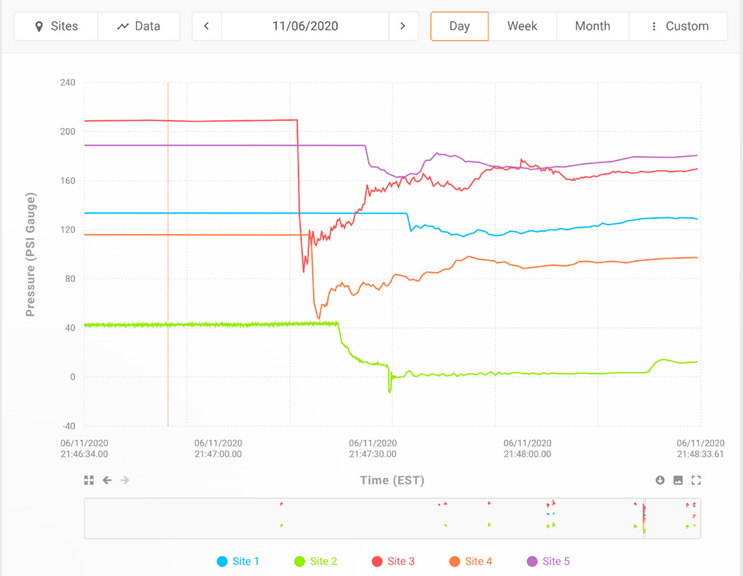The image size is (743, 576).
Task: Download chart data with download icon
Action: click(660, 481)
